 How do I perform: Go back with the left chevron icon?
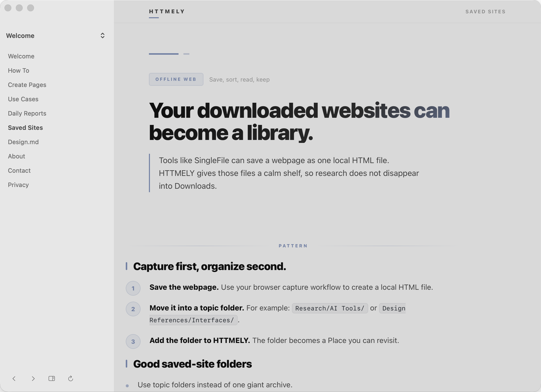tap(14, 378)
